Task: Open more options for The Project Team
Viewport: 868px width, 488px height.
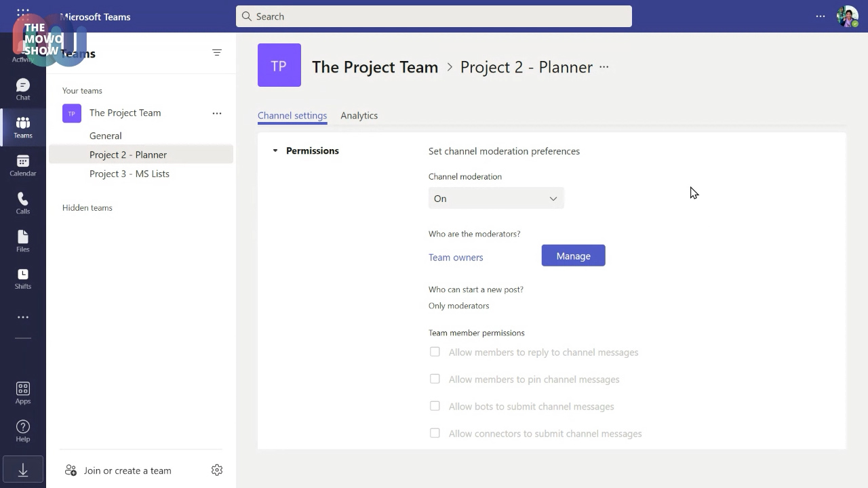Action: [217, 113]
